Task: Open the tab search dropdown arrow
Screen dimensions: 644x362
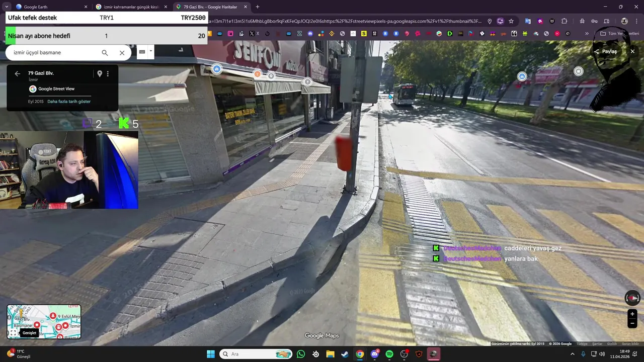Action: tap(6, 7)
